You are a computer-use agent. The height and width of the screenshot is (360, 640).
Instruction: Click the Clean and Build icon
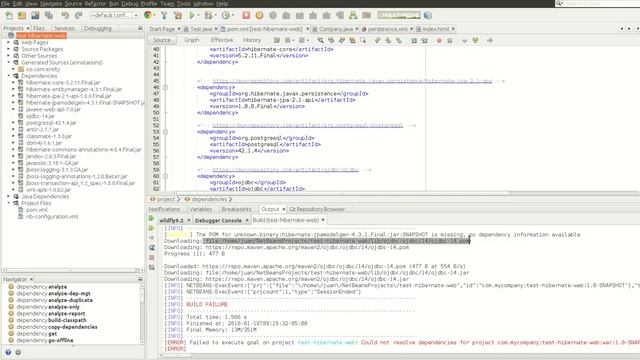pyautogui.click(x=178, y=16)
